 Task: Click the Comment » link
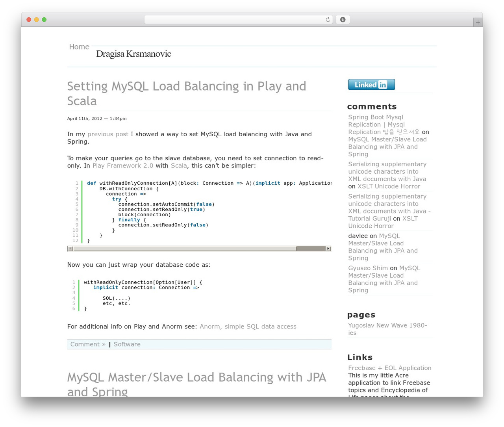point(88,344)
